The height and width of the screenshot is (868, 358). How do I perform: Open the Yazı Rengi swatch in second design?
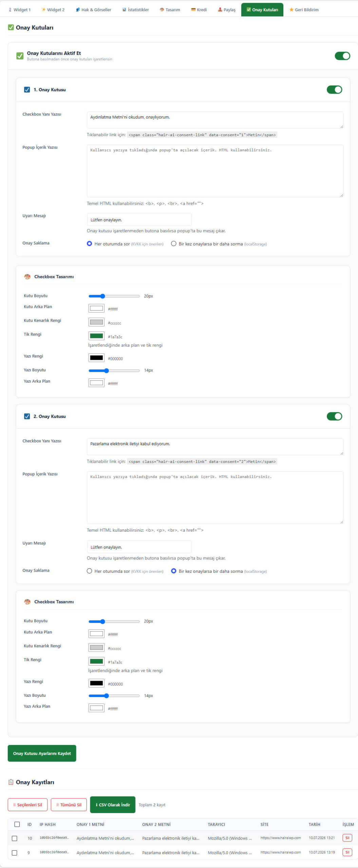96,683
